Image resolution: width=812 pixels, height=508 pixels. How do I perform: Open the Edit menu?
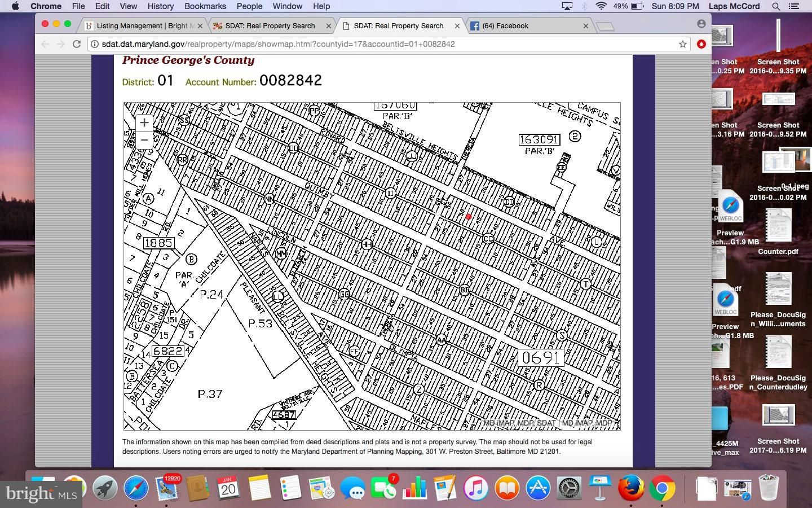coord(102,6)
